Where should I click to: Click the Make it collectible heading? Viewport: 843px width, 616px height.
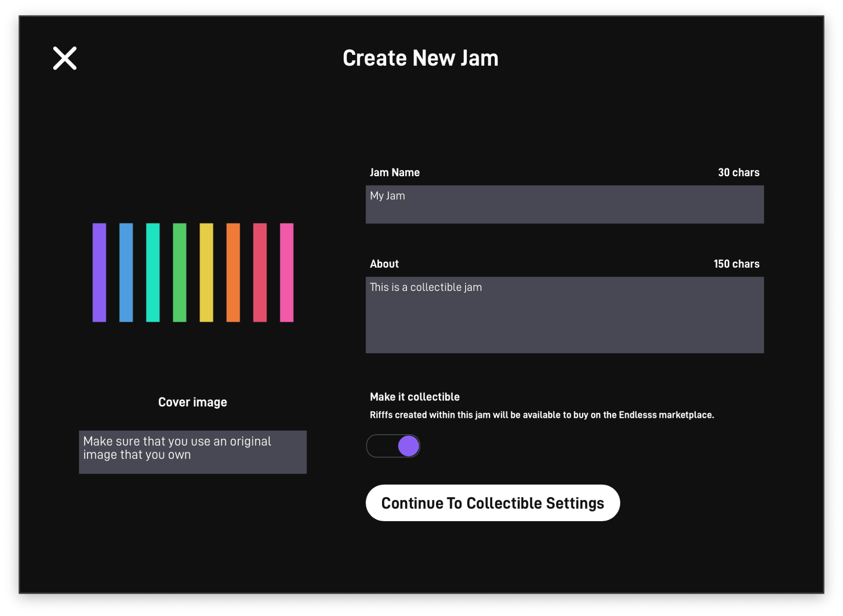(415, 397)
